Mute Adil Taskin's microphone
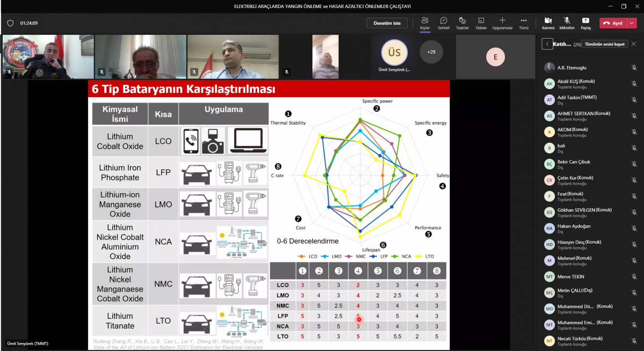This screenshot has width=644, height=351. pyautogui.click(x=634, y=100)
